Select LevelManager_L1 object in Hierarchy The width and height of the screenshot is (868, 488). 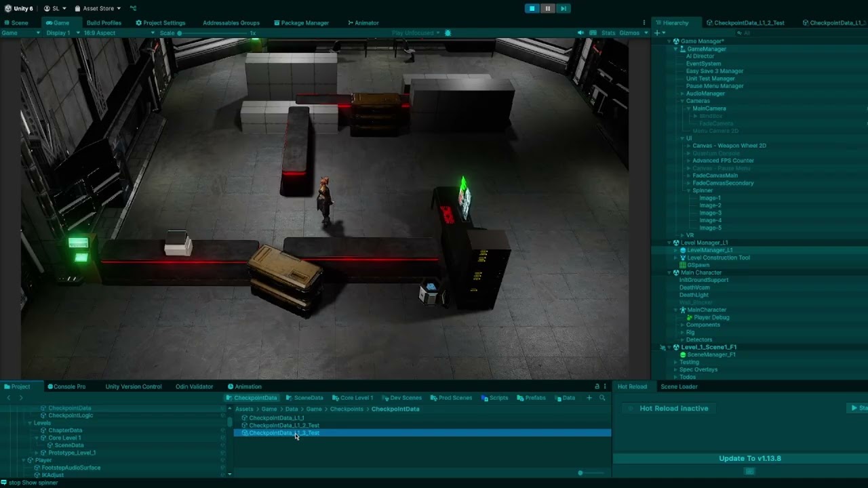(x=710, y=250)
